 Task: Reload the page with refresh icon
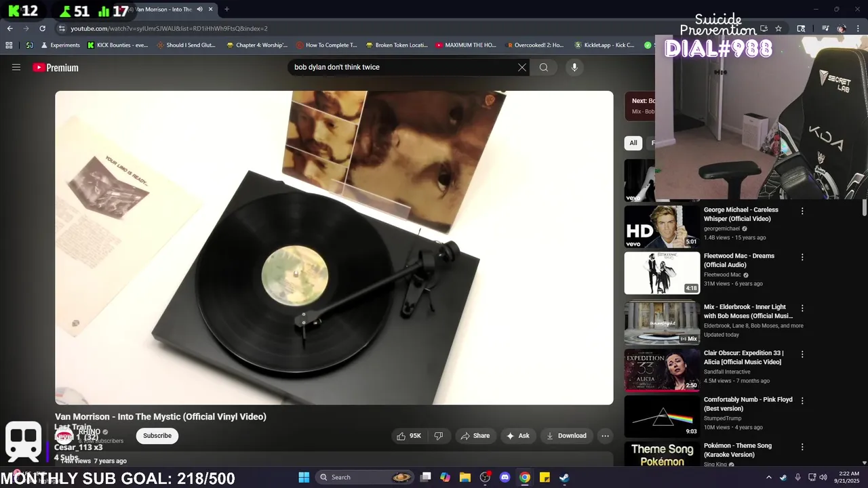[x=43, y=28]
